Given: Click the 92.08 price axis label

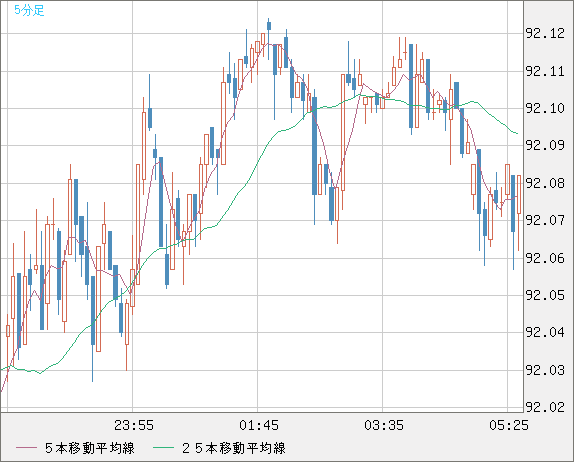Looking at the screenshot, I should [545, 183].
